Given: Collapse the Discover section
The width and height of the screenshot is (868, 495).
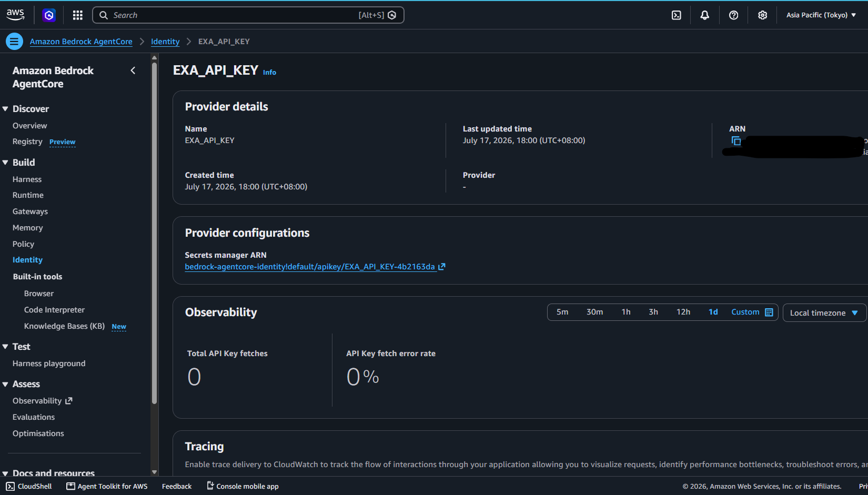Looking at the screenshot, I should [x=5, y=109].
